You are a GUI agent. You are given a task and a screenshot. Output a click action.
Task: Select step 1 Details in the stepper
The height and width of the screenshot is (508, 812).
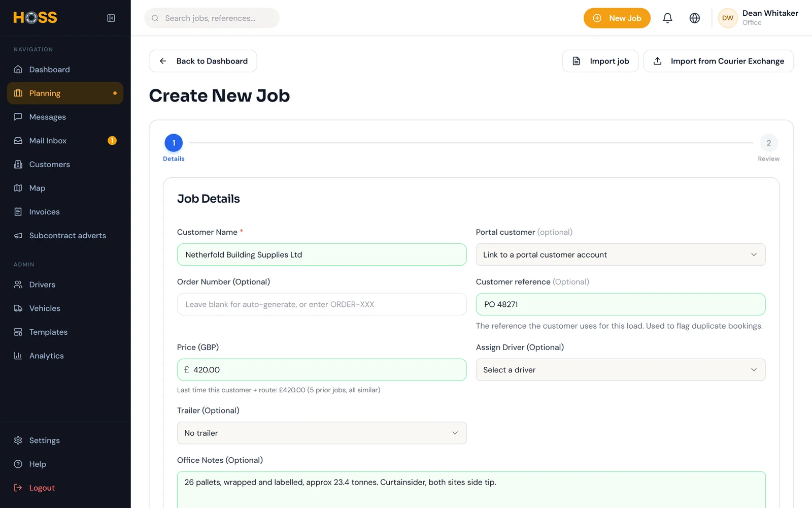174,143
